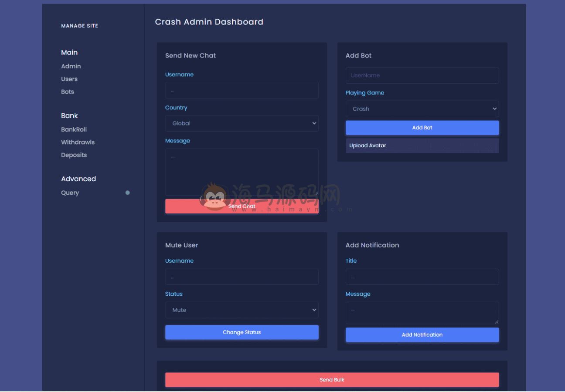Viewport: 565px width, 392px height.
Task: Open Withdrawls in the sidebar
Action: pos(78,142)
